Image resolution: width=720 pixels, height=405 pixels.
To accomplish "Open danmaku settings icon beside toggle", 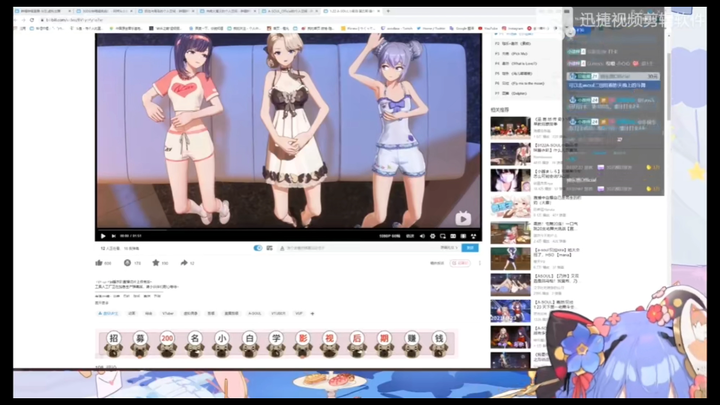I will click(x=270, y=248).
